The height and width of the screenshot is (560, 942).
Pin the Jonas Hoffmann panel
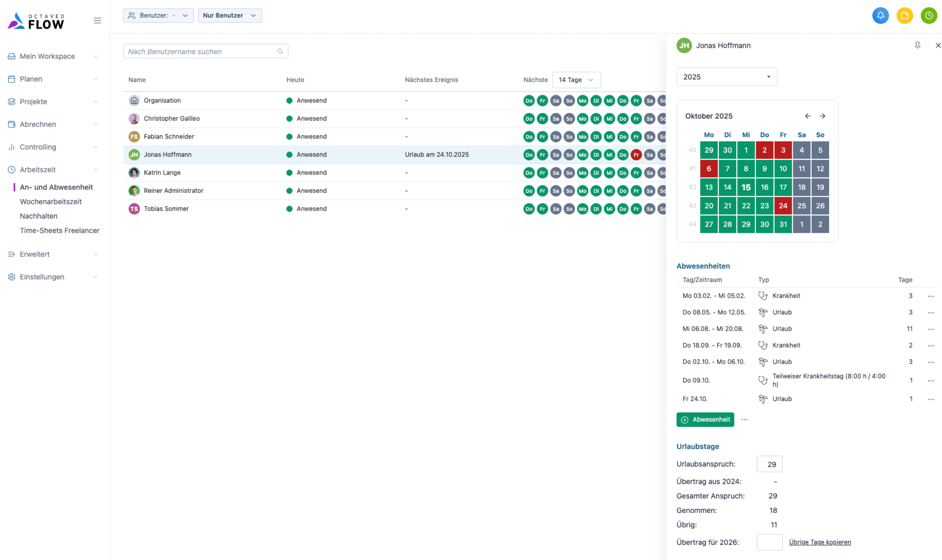pos(917,45)
